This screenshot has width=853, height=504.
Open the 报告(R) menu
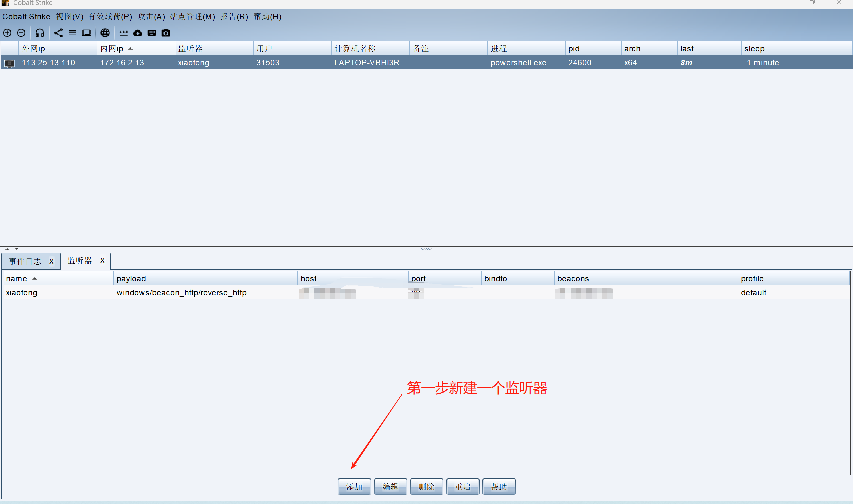[234, 17]
